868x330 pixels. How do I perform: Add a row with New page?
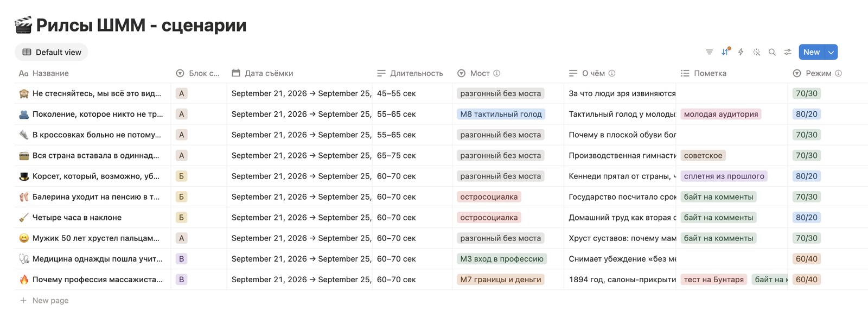tap(44, 300)
